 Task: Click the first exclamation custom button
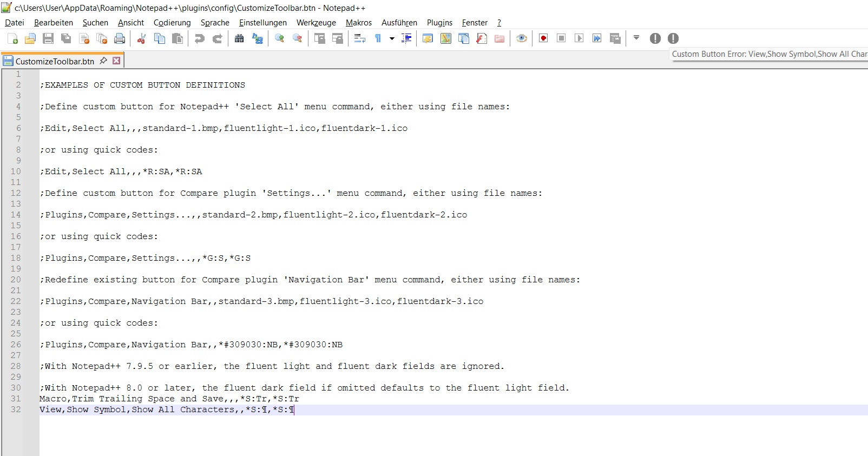[x=655, y=38]
